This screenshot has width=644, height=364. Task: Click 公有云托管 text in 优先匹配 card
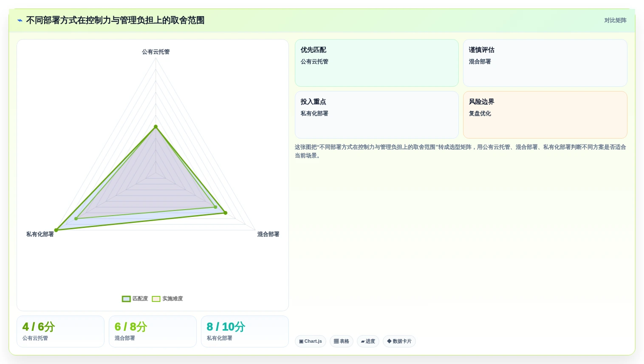[x=314, y=62]
